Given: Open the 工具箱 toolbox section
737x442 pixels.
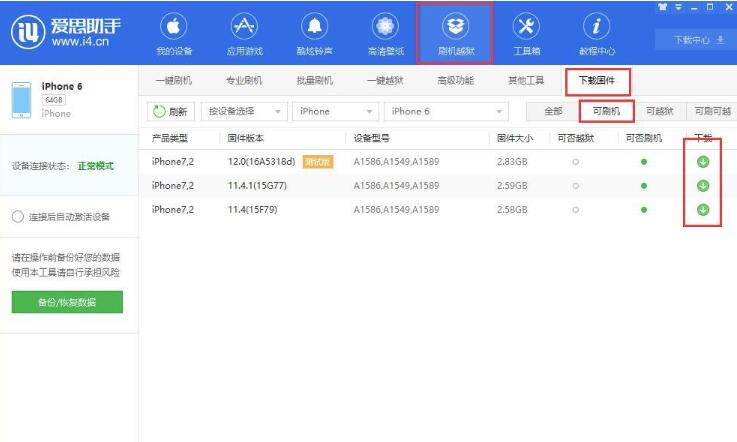Looking at the screenshot, I should tap(526, 34).
